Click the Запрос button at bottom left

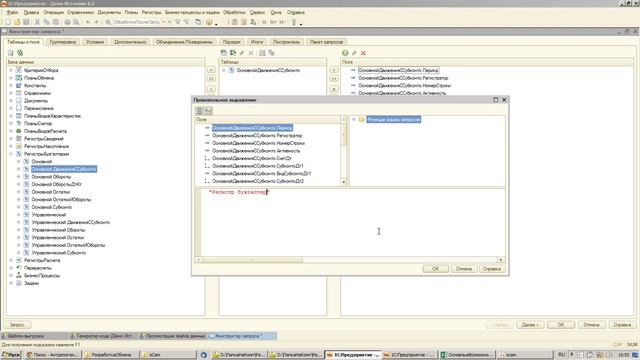click(x=17, y=325)
